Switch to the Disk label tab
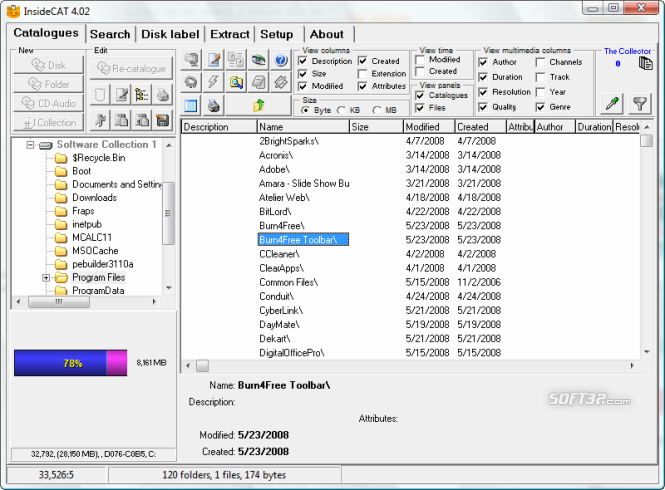Image resolution: width=665 pixels, height=490 pixels. coord(170,34)
